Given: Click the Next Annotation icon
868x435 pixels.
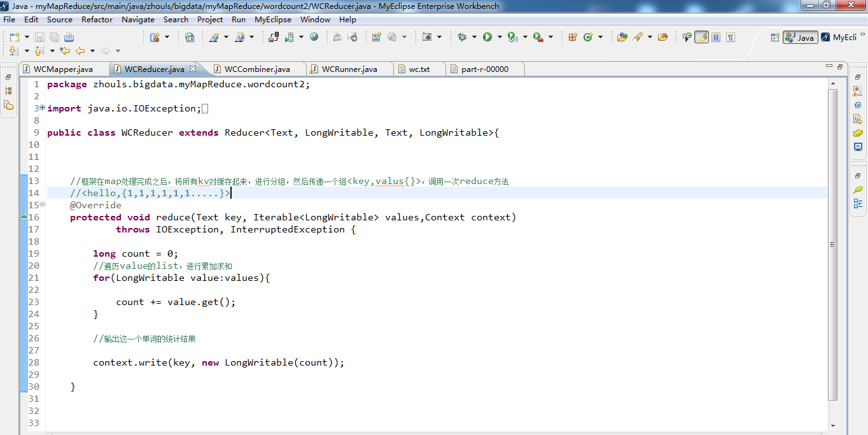Looking at the screenshot, I should coord(13,51).
